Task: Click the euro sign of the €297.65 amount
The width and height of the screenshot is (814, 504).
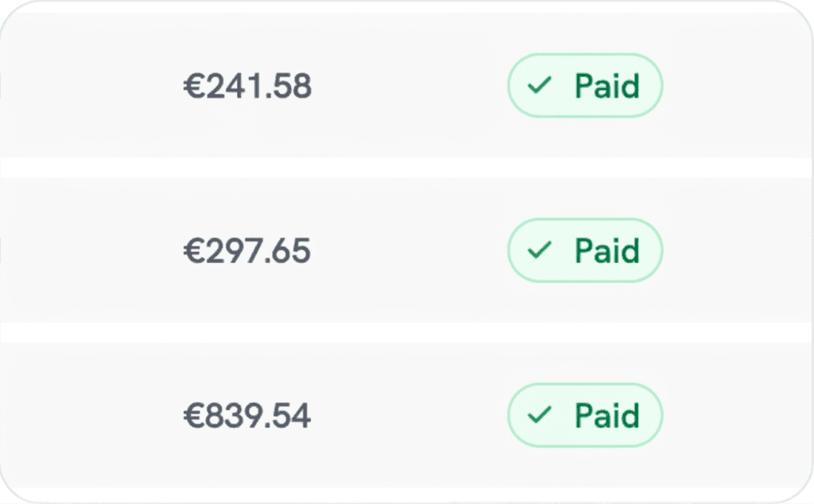Action: 194,251
